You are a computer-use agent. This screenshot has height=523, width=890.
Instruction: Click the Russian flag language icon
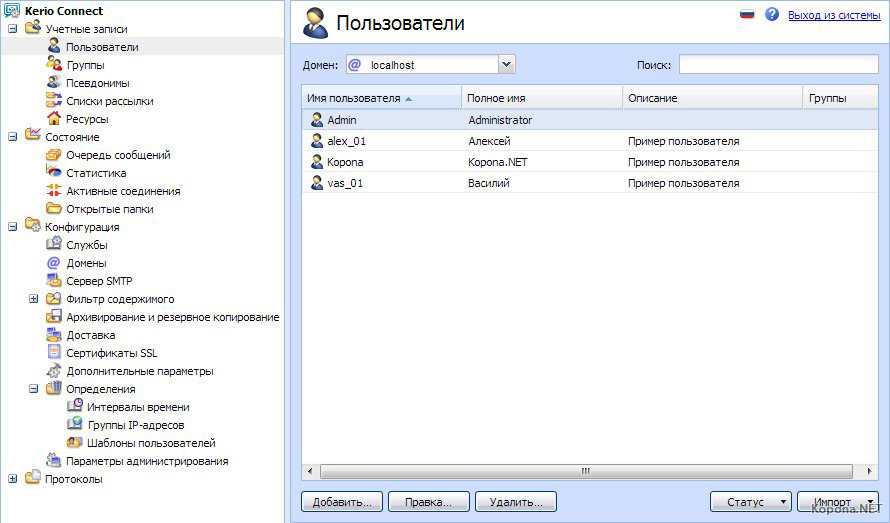coord(746,15)
